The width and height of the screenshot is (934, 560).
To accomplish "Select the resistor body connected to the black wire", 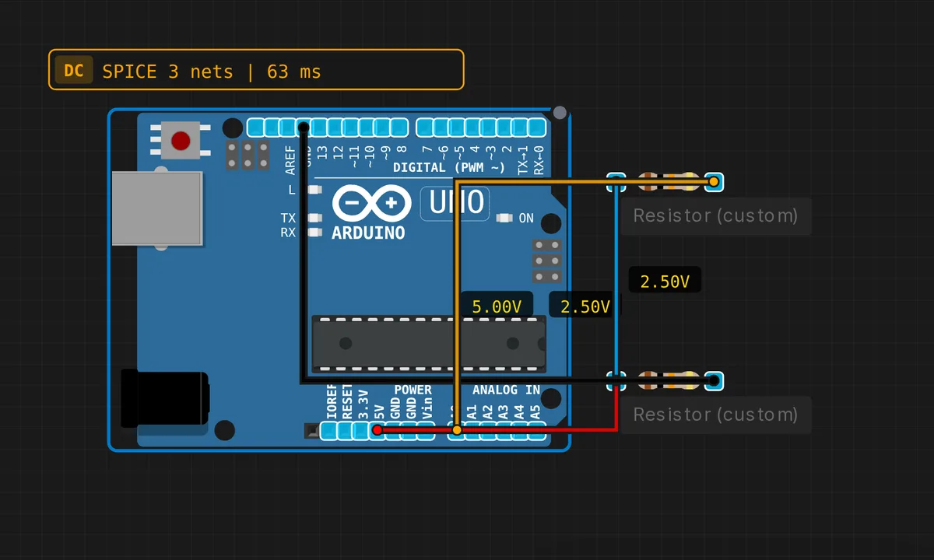I will click(x=669, y=381).
